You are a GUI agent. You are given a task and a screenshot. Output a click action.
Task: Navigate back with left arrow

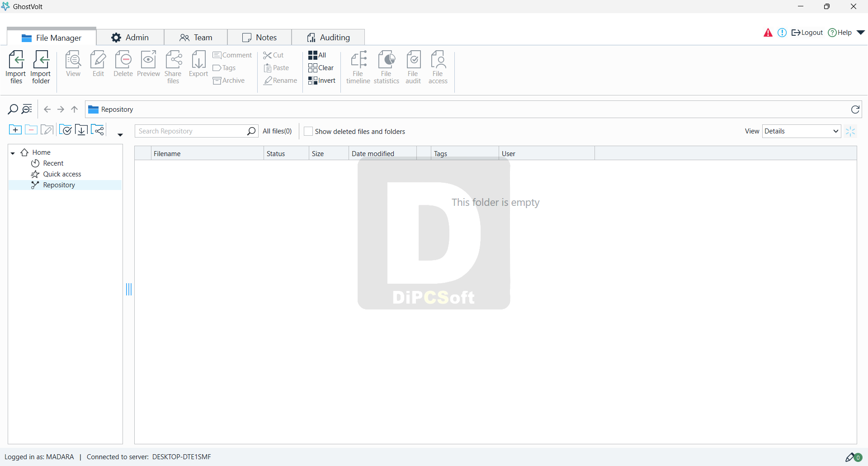[47, 109]
